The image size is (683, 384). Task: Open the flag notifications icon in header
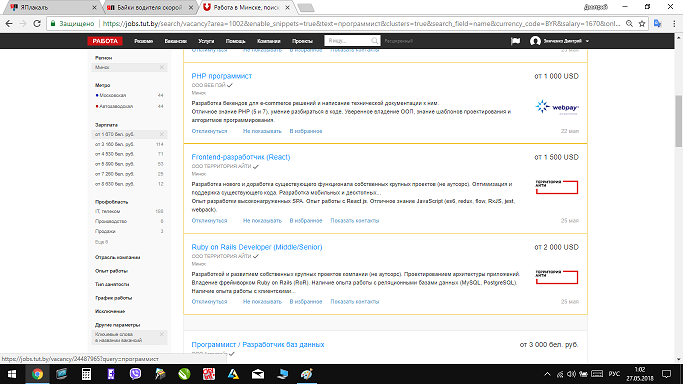(x=515, y=40)
